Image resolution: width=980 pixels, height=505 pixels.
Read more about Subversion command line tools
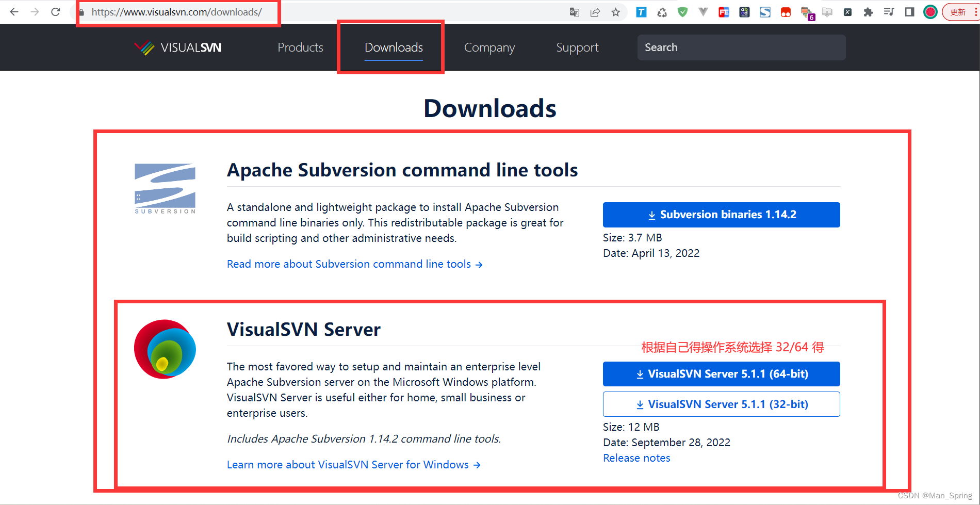click(355, 264)
